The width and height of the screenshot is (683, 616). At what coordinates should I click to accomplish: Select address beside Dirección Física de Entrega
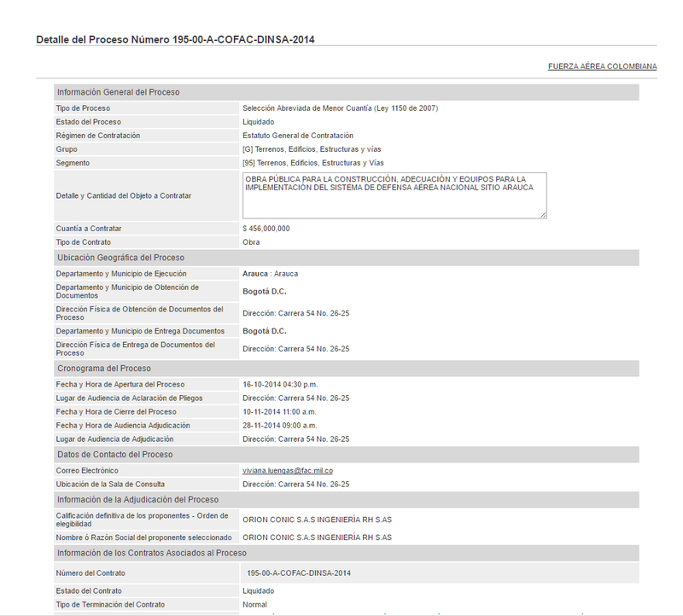(x=295, y=349)
